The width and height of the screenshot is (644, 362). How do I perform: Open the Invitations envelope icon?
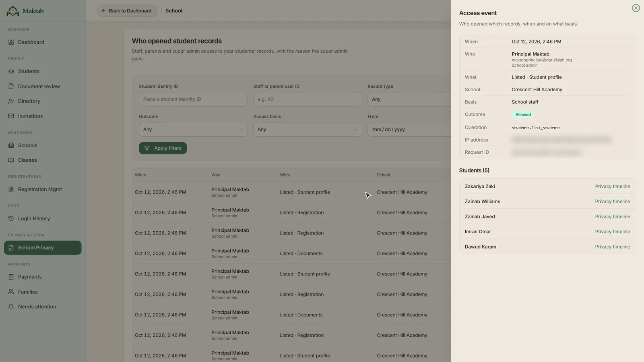[x=11, y=116]
